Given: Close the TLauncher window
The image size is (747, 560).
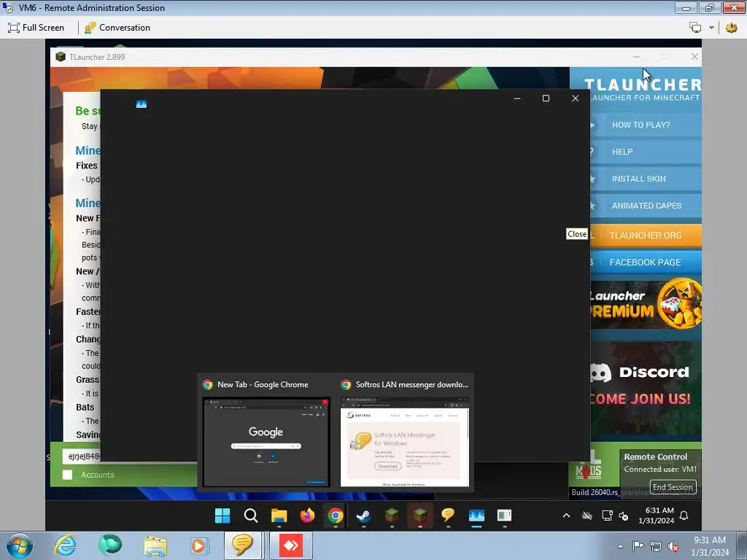Looking at the screenshot, I should tap(694, 57).
